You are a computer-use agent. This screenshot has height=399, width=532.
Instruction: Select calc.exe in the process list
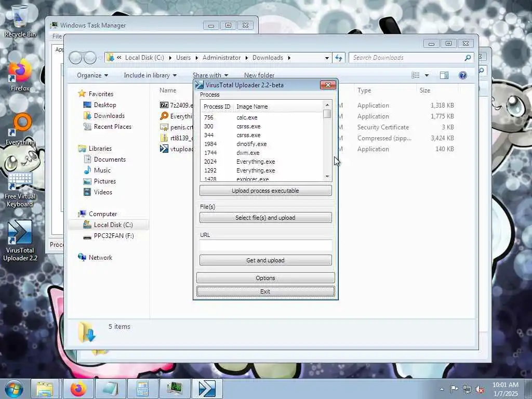pyautogui.click(x=262, y=117)
